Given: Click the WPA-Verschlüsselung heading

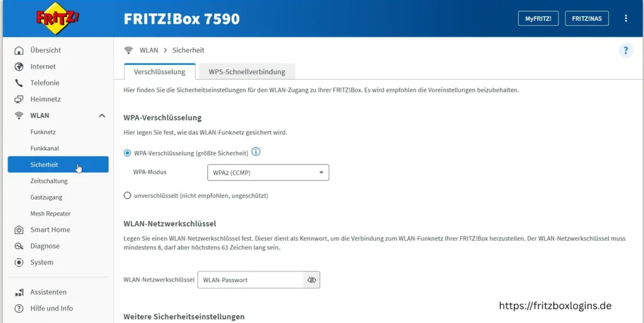Looking at the screenshot, I should pos(163,118).
